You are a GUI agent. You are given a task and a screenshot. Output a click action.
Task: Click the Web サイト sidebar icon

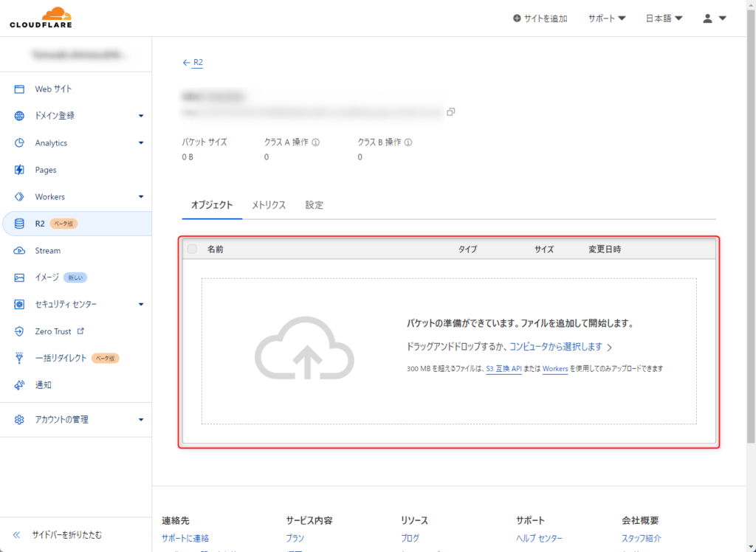click(x=19, y=89)
